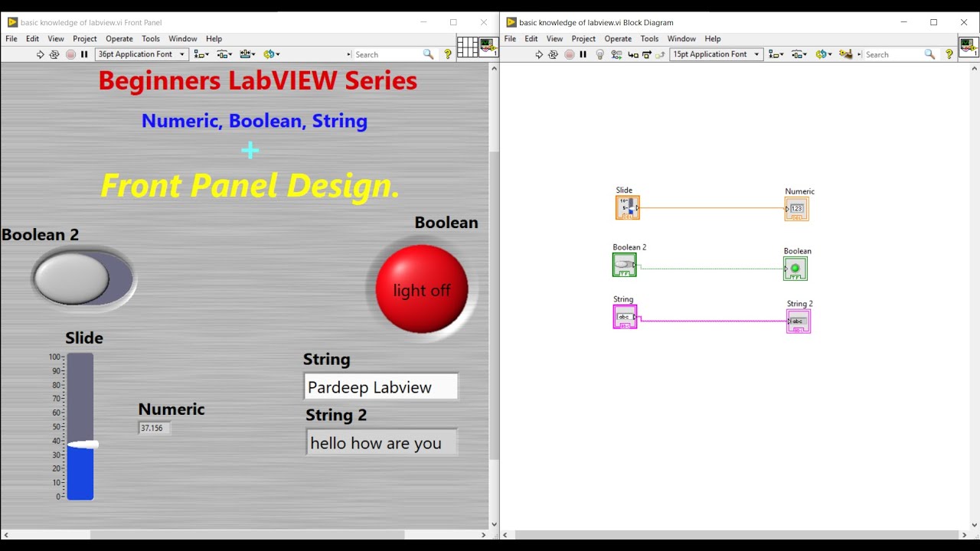Viewport: 980px width, 551px height.
Task: Click String field containing Pardeep Labview
Action: click(381, 387)
